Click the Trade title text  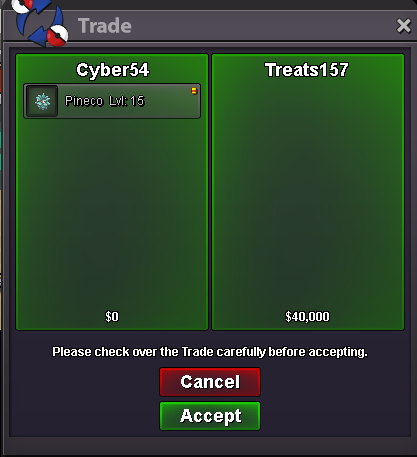pos(105,26)
